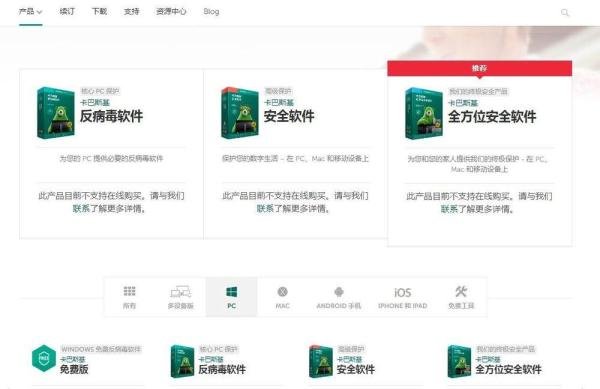Select the IPHONE 和 IPAD iOS tab
Image resolution: width=600 pixels, height=389 pixels.
[x=403, y=297]
